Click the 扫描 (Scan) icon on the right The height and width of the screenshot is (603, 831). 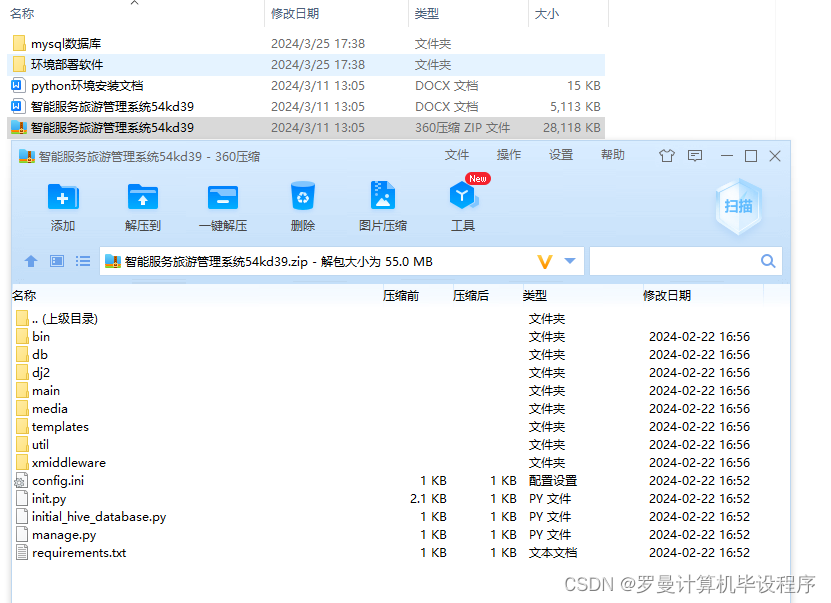coord(738,207)
